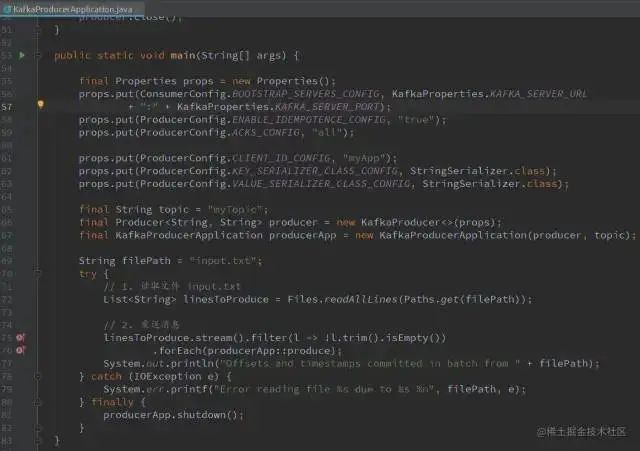Screen dimensions: 640x451
Task: Toggle the fold marker at the finally line
Action: (x=38, y=402)
